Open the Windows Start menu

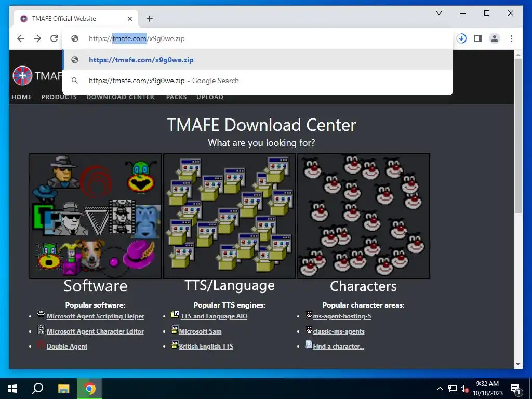pos(12,389)
